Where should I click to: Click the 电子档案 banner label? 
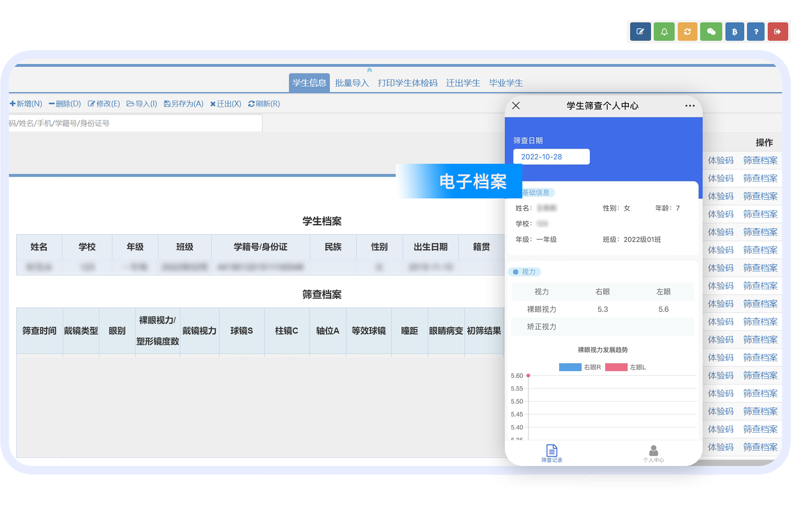point(473,181)
